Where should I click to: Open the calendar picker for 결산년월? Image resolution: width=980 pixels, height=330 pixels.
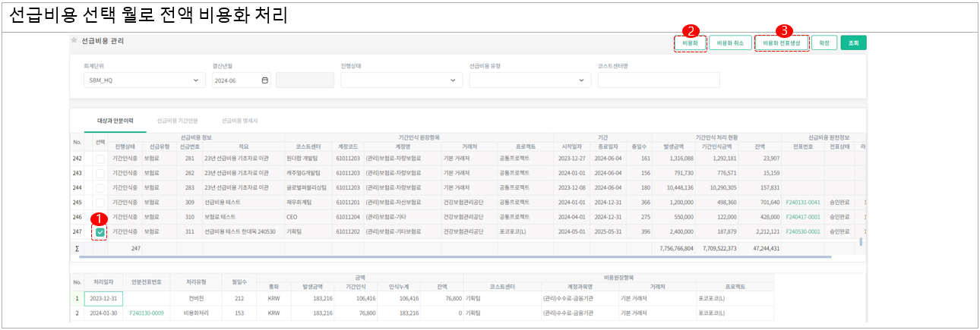click(264, 80)
